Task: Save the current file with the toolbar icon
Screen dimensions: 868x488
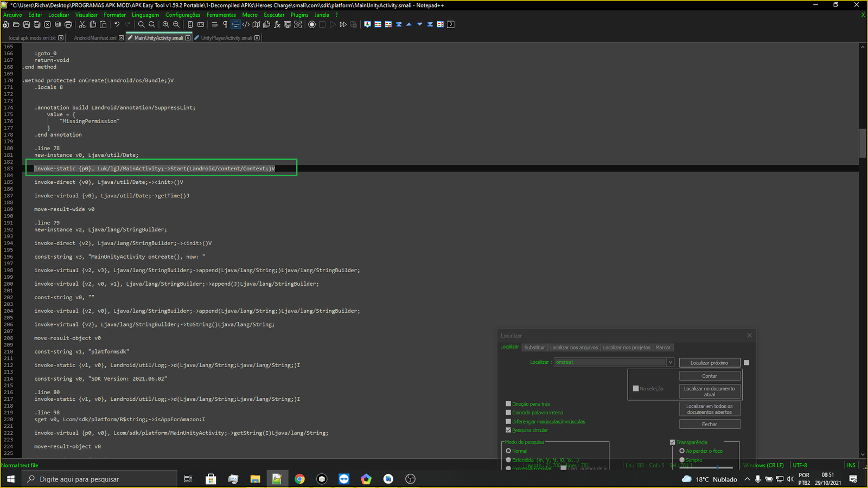Action: [26, 24]
